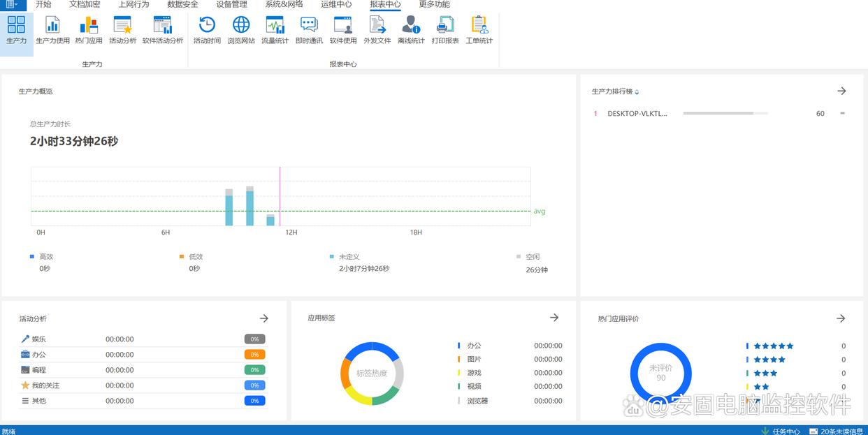Open 活动分析 from the ribbon
This screenshot has width=868, height=435.
coord(122,29)
